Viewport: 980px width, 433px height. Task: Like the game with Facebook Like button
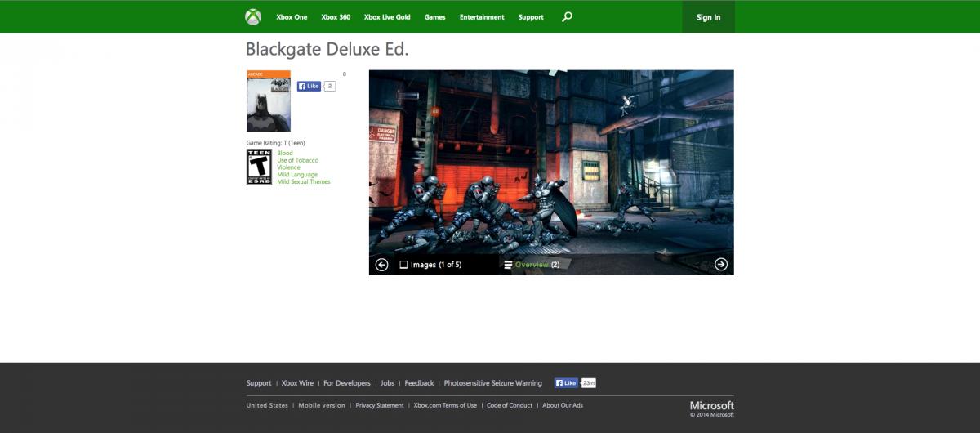point(309,86)
